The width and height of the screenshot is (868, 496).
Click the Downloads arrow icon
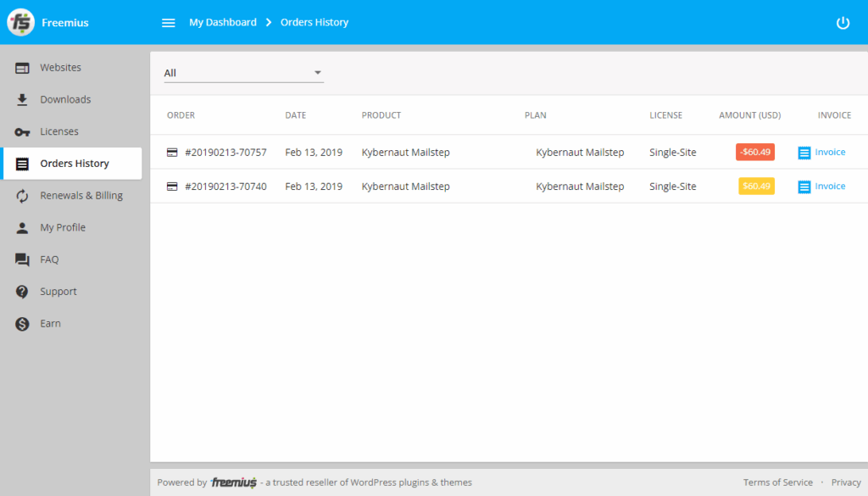[x=22, y=100]
